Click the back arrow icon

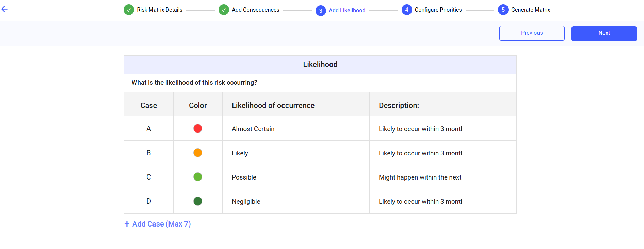pyautogui.click(x=5, y=9)
